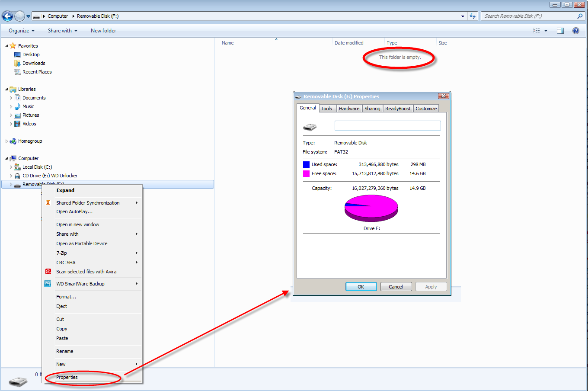Collapse the Libraries tree section
Viewport: 588px width, 391px height.
coord(6,89)
